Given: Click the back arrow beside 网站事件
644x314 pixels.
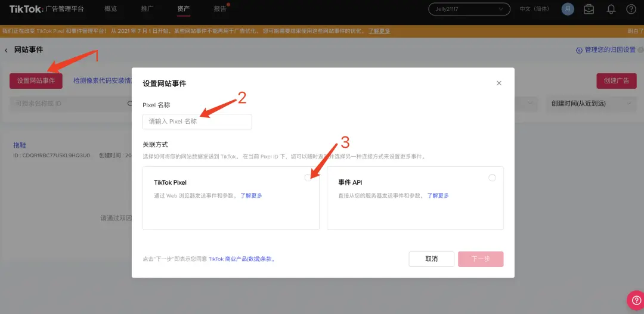Looking at the screenshot, I should pos(6,50).
